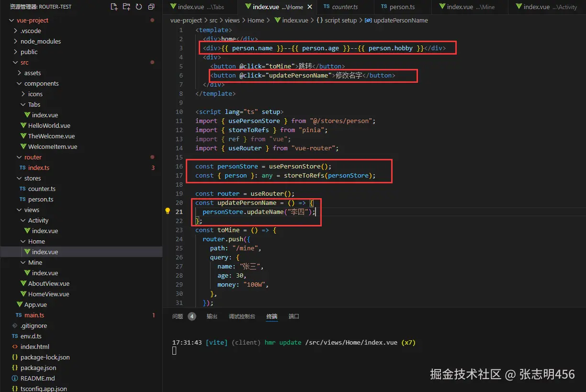
Task: Collapse the Mine folder under views
Action: click(23, 262)
